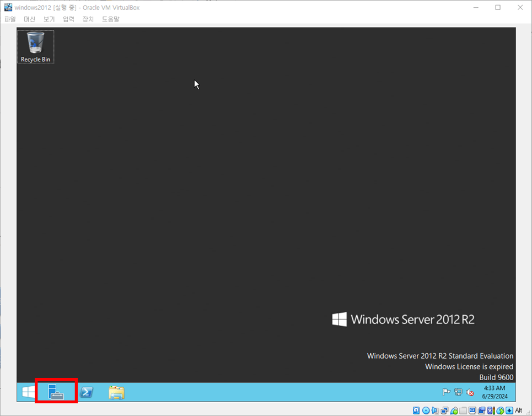532x416 pixels.
Task: Click the Alt host key label
Action: click(518, 410)
